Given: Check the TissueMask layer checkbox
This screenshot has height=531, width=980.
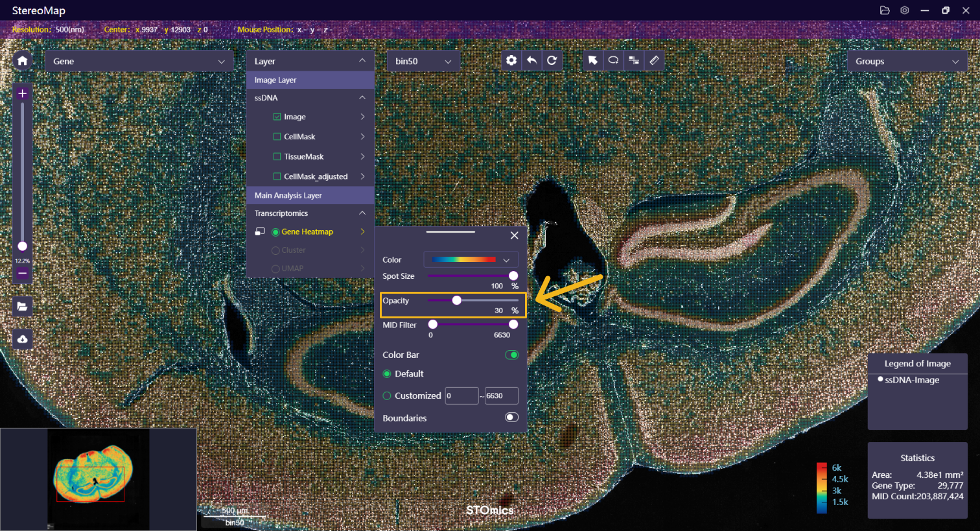Looking at the screenshot, I should pos(277,157).
